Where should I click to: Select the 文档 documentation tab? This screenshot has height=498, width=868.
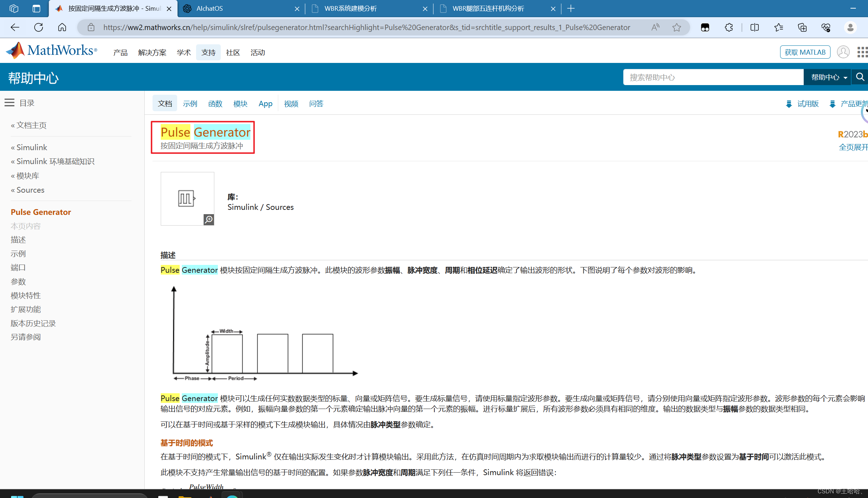coord(165,104)
